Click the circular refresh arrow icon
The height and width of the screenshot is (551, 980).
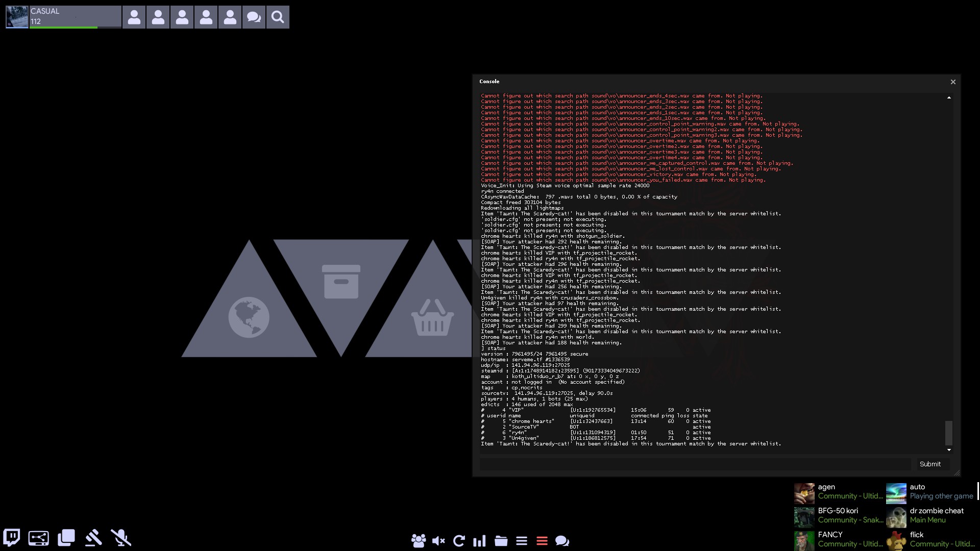(459, 541)
